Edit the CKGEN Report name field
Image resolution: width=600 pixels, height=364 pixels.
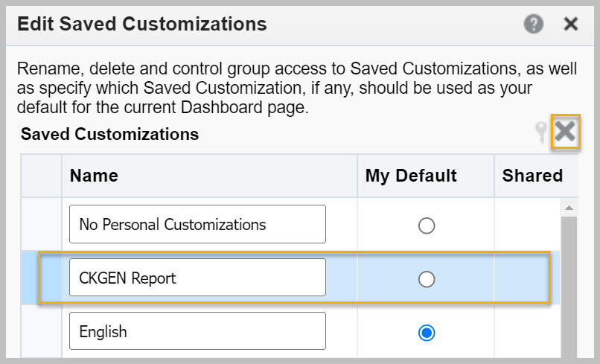click(x=197, y=277)
